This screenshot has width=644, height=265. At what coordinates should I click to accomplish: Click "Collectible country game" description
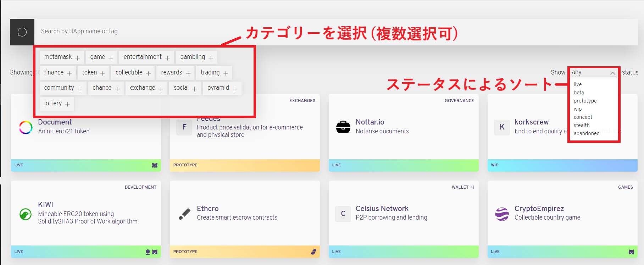click(x=548, y=217)
